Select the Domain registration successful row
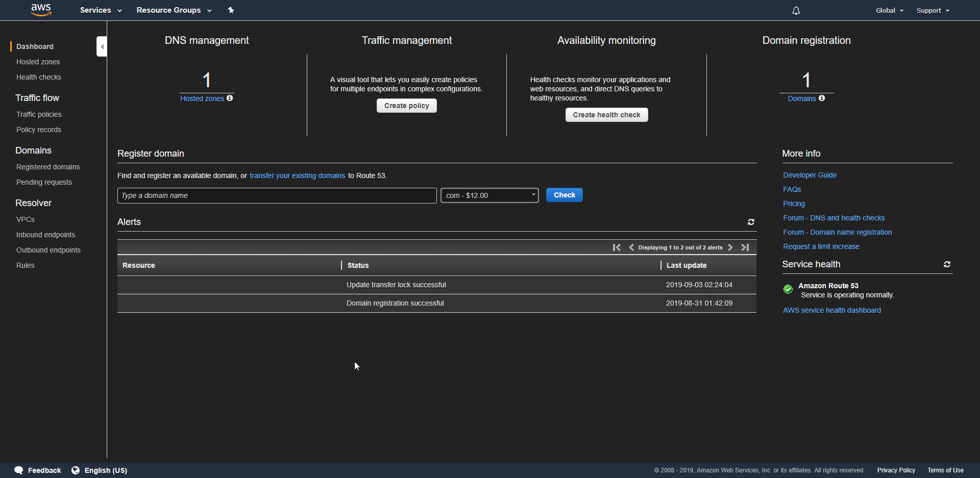The image size is (980, 478). click(437, 303)
